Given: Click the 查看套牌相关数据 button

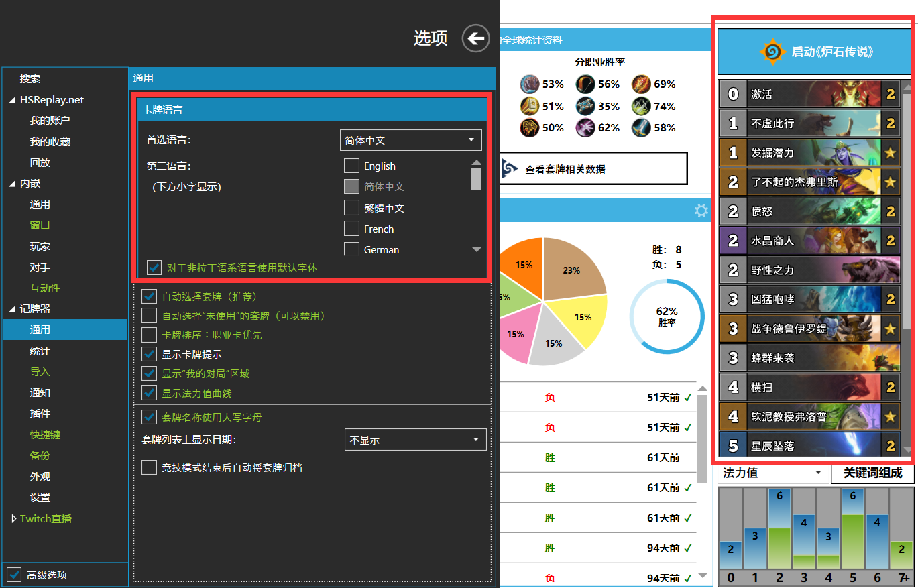Looking at the screenshot, I should pyautogui.click(x=593, y=168).
